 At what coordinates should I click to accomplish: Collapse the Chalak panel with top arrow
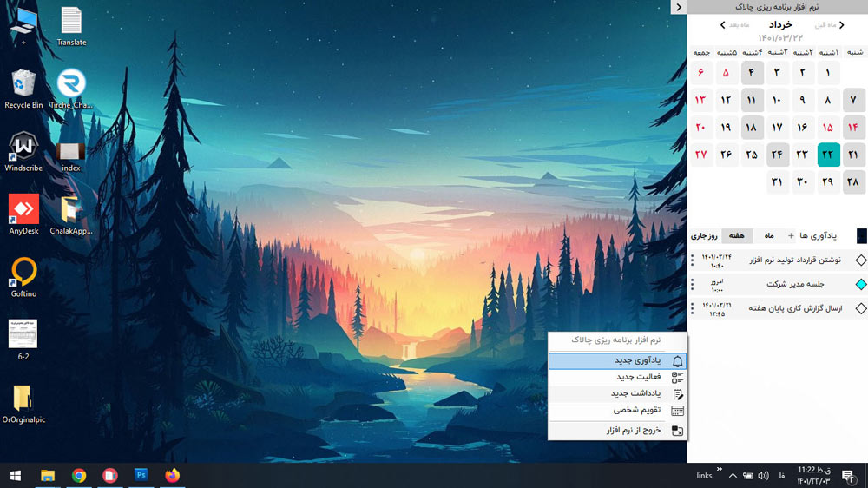[678, 7]
